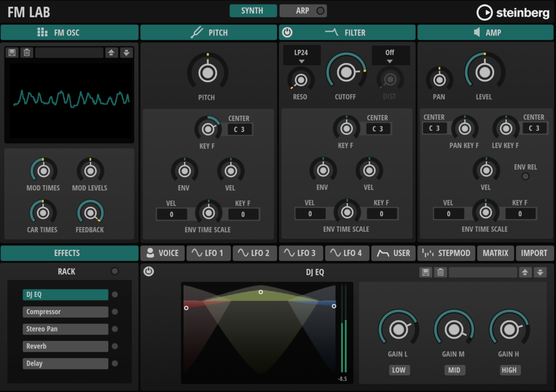Viewport: 556px width, 392px height.
Task: Click the CUTOFF knob in the filter section
Action: [x=346, y=71]
